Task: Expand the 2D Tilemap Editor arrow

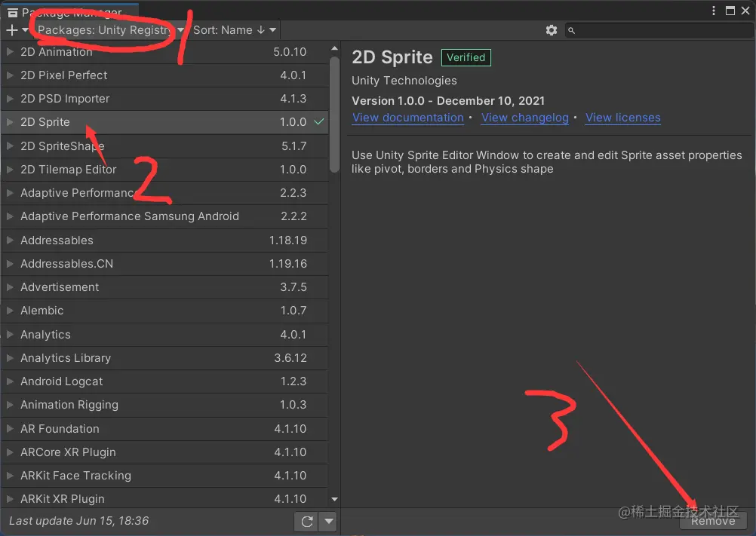Action: click(9, 170)
